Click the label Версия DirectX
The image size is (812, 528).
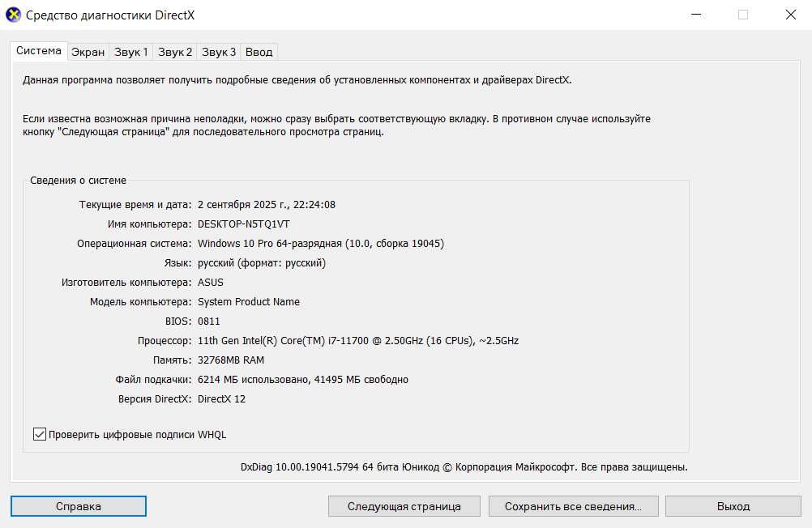(x=155, y=399)
